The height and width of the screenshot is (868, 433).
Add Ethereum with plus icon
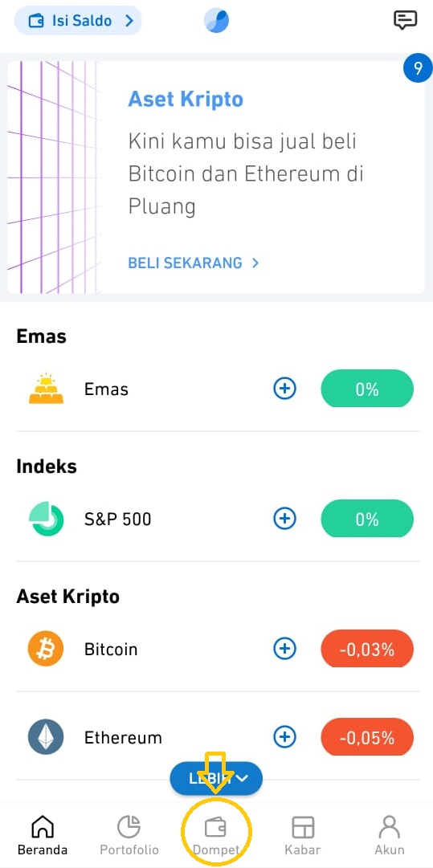click(x=284, y=737)
